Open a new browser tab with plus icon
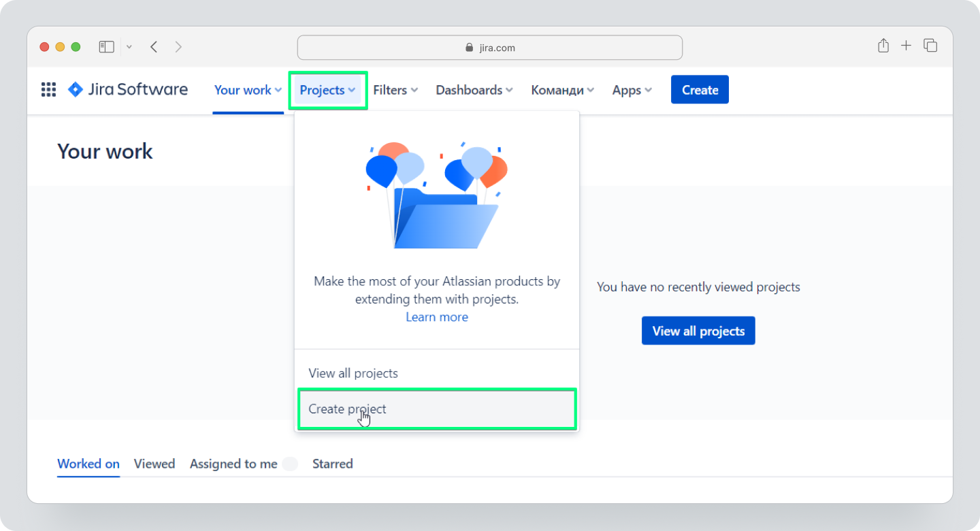This screenshot has height=531, width=980. (906, 46)
